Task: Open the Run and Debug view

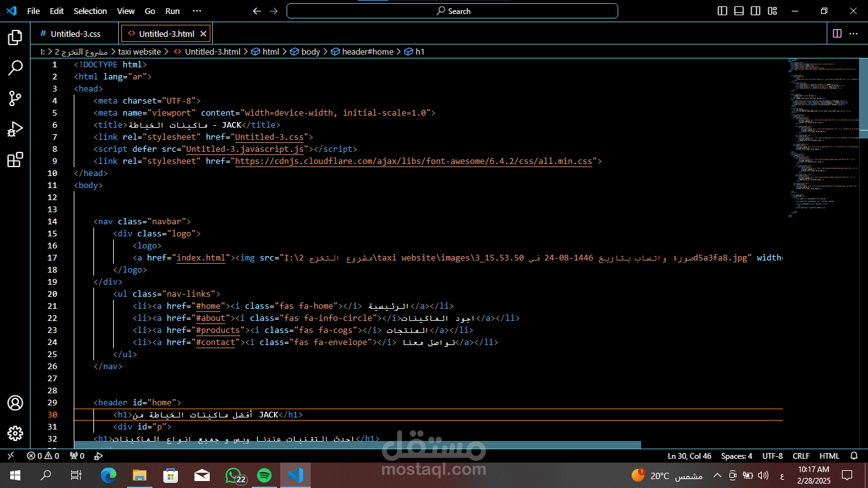Action: (15, 129)
